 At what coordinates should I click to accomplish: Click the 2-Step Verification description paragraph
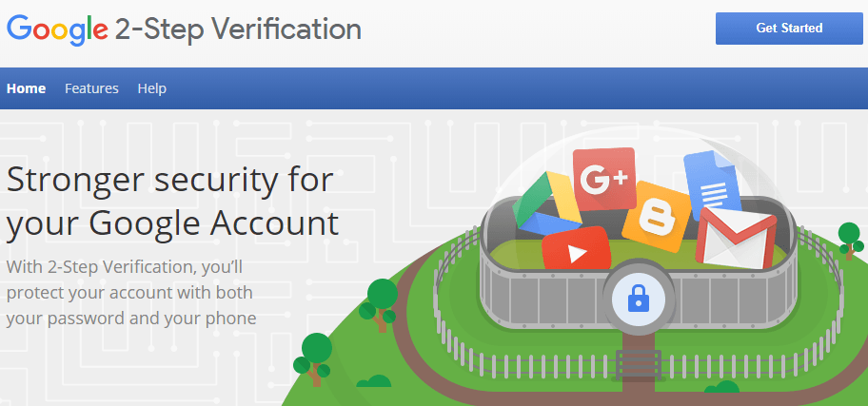pos(131,291)
